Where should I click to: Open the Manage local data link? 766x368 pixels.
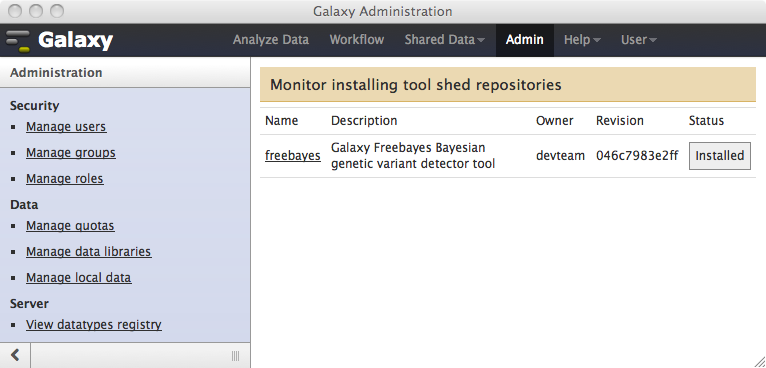pyautogui.click(x=79, y=278)
